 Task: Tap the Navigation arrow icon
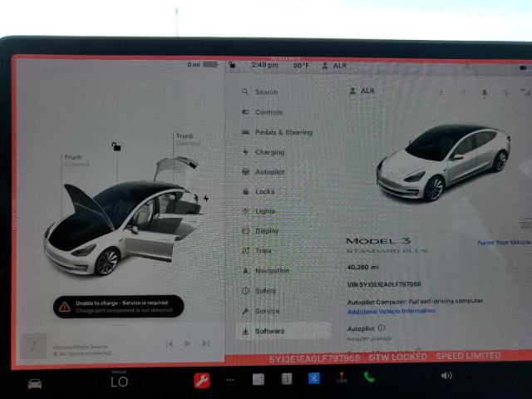[x=246, y=270]
